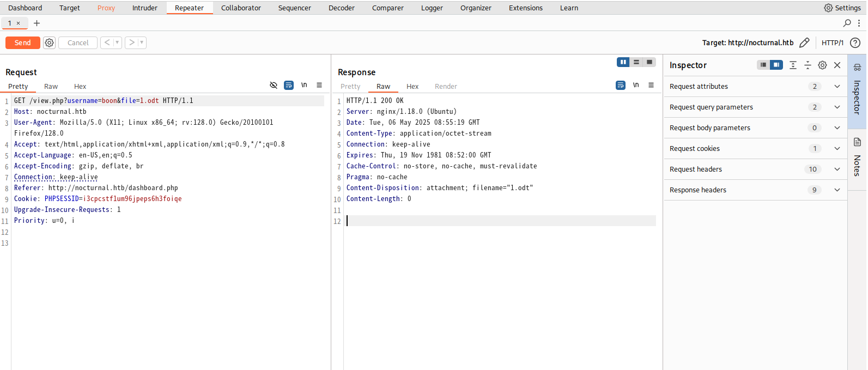Click the Content-Disposition response header line

pyautogui.click(x=440, y=188)
